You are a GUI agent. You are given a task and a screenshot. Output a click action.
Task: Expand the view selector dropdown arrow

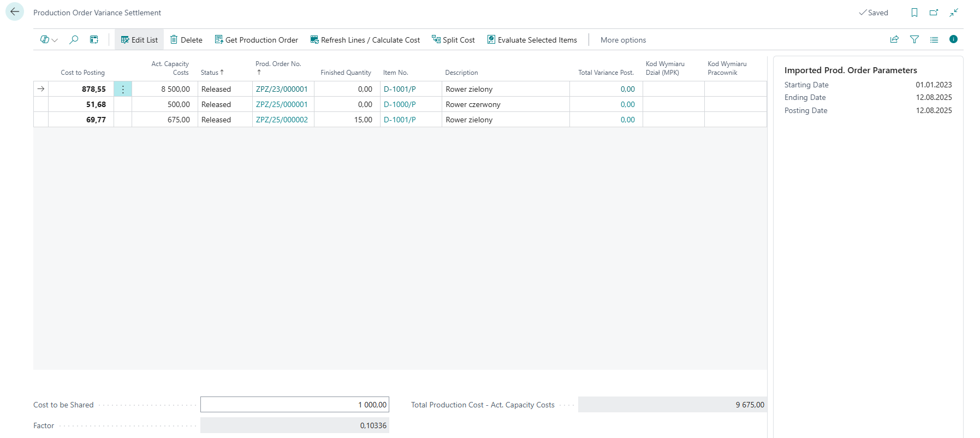tap(55, 40)
